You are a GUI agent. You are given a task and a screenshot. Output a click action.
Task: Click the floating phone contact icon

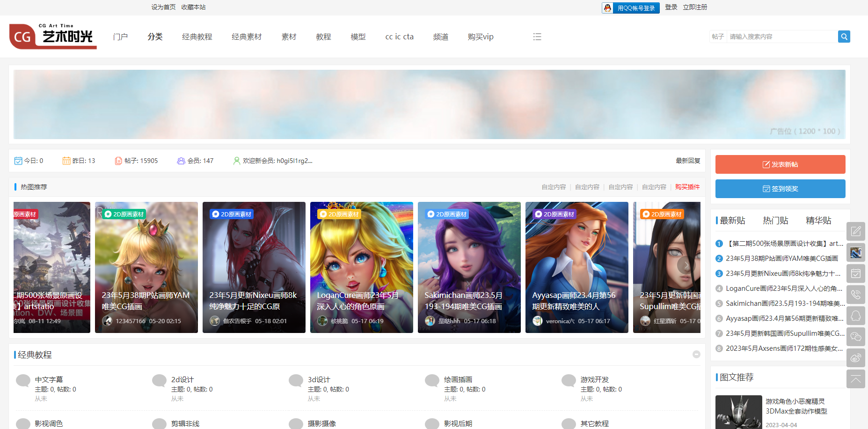pos(855,295)
